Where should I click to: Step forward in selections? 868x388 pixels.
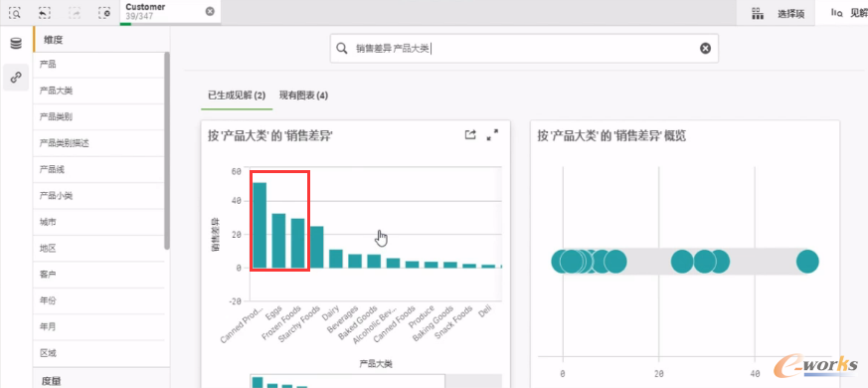point(75,12)
